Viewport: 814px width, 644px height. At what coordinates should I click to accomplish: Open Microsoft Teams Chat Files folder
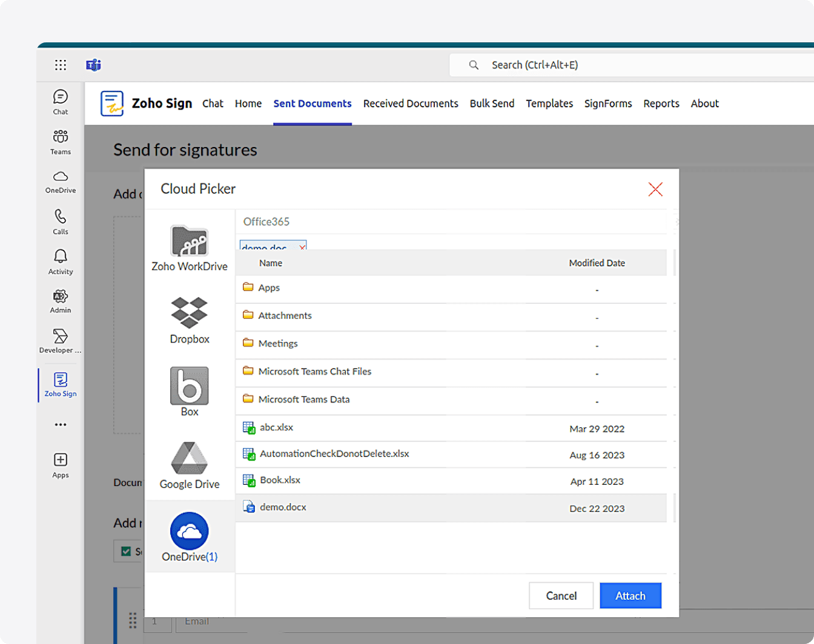pyautogui.click(x=451, y=372)
